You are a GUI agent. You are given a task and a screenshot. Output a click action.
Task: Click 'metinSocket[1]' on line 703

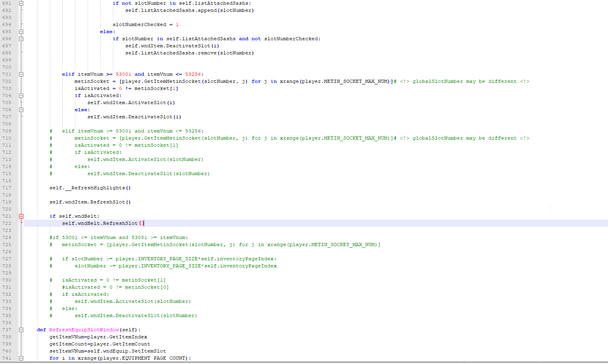(x=156, y=88)
